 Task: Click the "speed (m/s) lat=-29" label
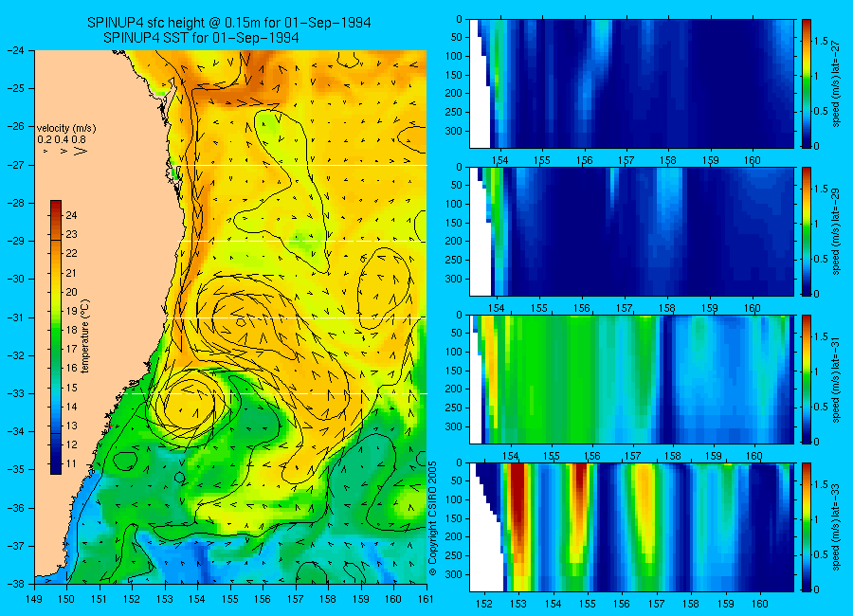point(836,231)
